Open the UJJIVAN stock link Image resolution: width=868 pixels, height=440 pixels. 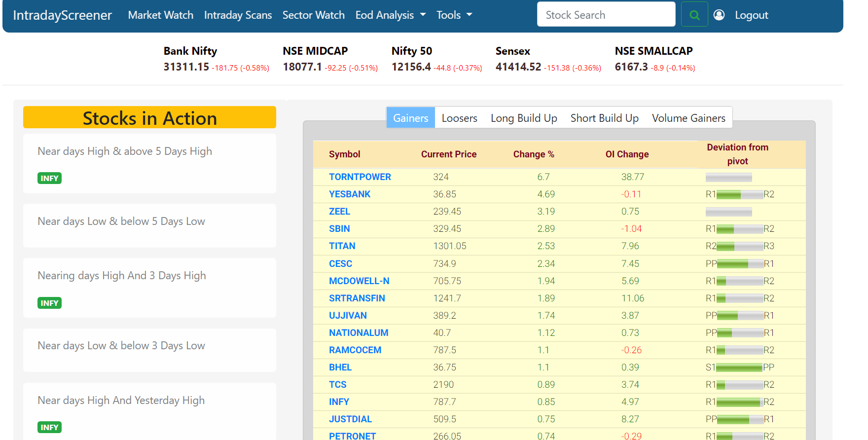348,315
